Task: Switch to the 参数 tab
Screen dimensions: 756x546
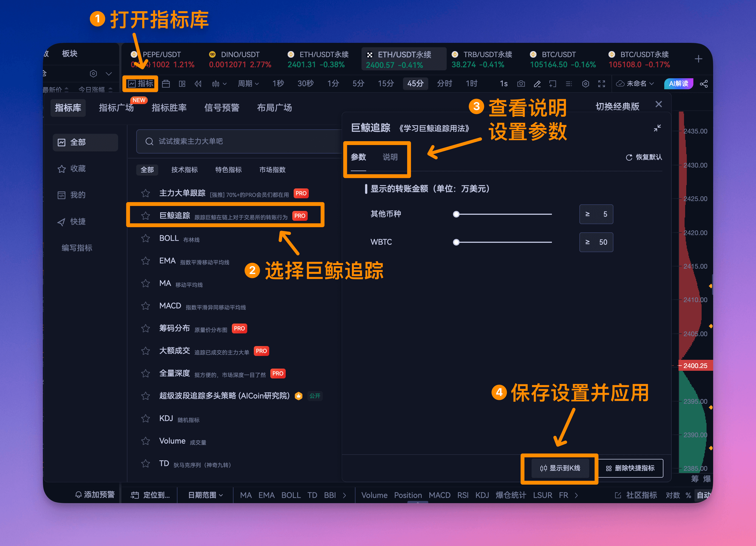Action: 358,157
